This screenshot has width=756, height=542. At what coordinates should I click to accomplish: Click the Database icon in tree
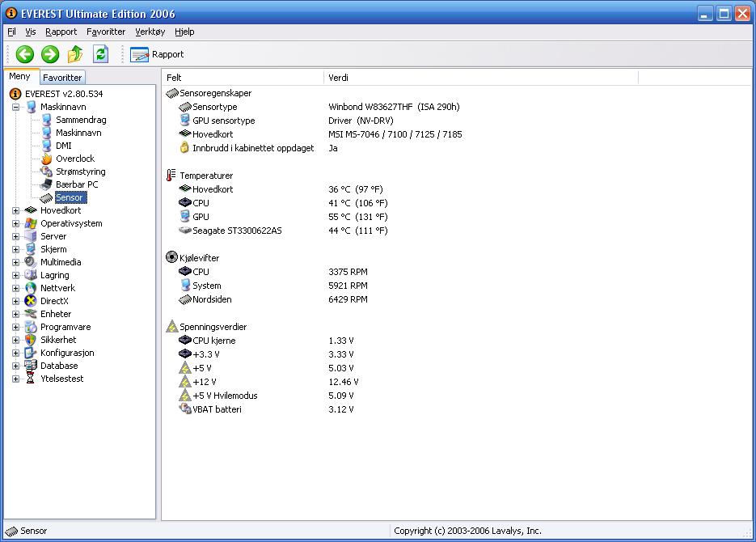(31, 366)
